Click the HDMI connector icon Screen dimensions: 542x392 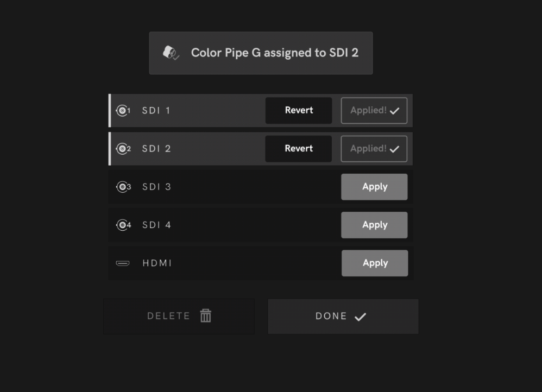click(x=123, y=263)
